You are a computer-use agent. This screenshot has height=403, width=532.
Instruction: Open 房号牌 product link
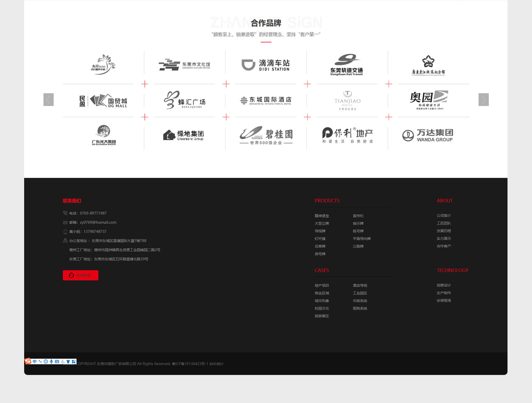(x=320, y=254)
